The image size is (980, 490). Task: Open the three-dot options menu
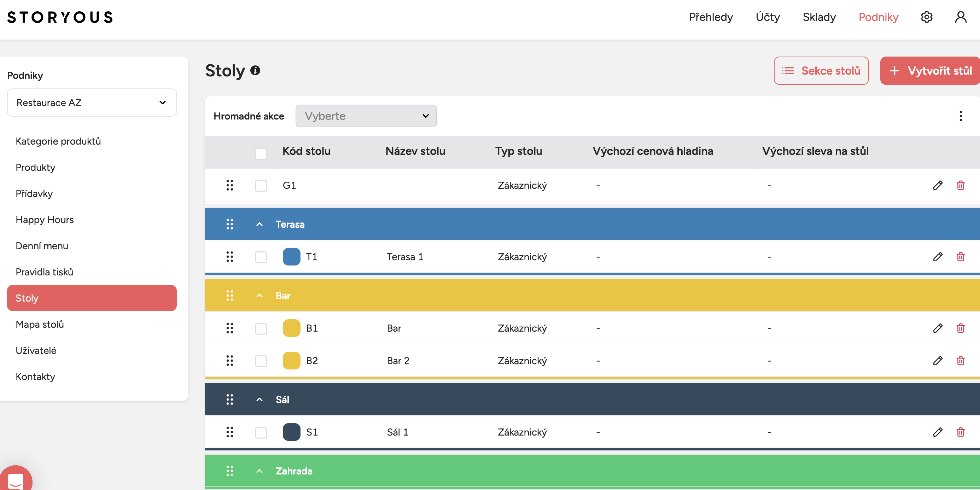pos(960,116)
